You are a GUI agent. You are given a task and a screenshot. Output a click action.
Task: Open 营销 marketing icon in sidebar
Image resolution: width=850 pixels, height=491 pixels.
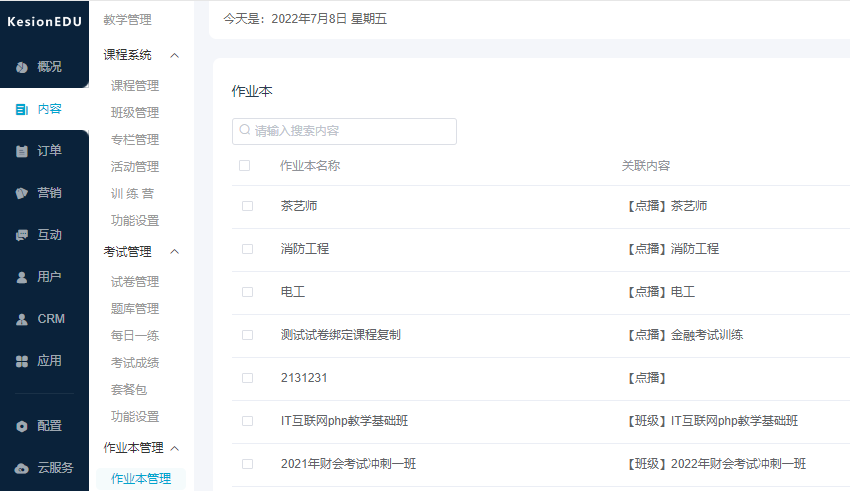click(22, 193)
